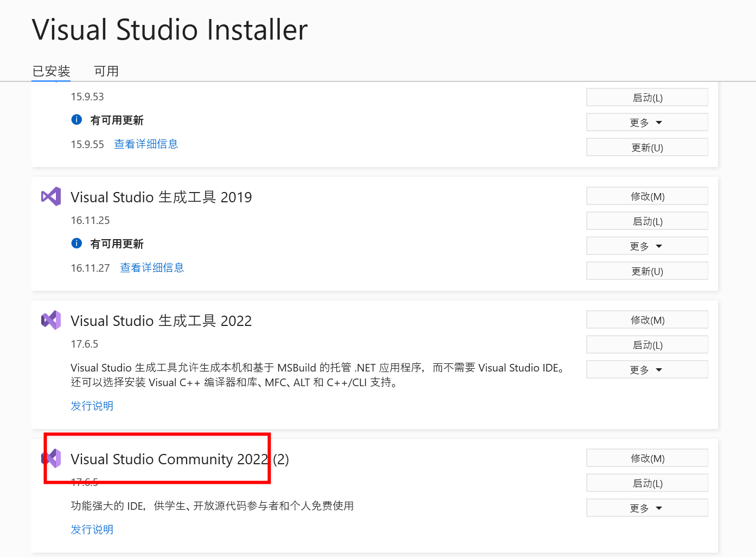This screenshot has width=756, height=557.
Task: Launch Visual Studio Community 2022
Action: [647, 483]
